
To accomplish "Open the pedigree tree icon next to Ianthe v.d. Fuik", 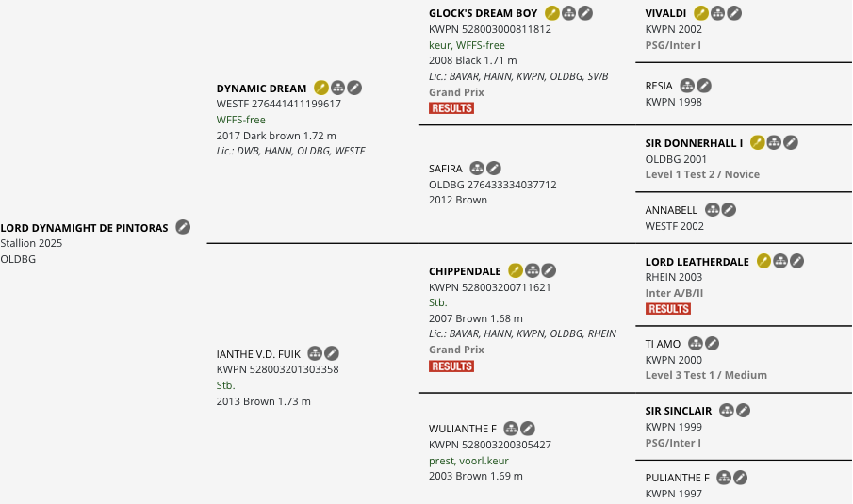I will click(x=315, y=354).
